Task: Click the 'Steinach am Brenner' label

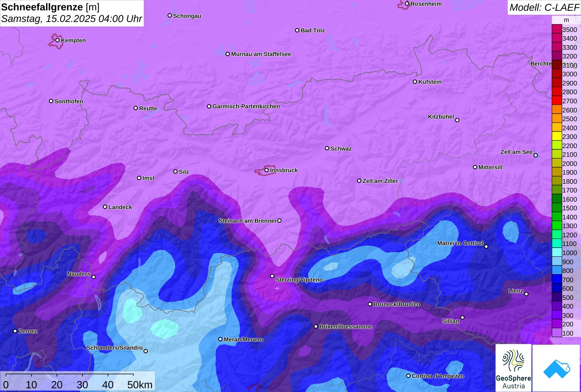Action: click(x=247, y=221)
